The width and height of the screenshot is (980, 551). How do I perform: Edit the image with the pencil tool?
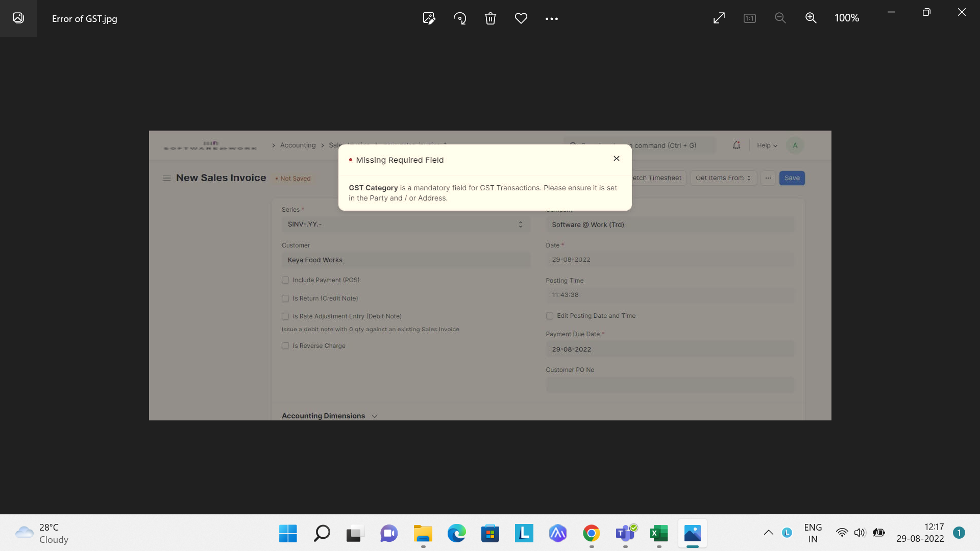pos(429,18)
